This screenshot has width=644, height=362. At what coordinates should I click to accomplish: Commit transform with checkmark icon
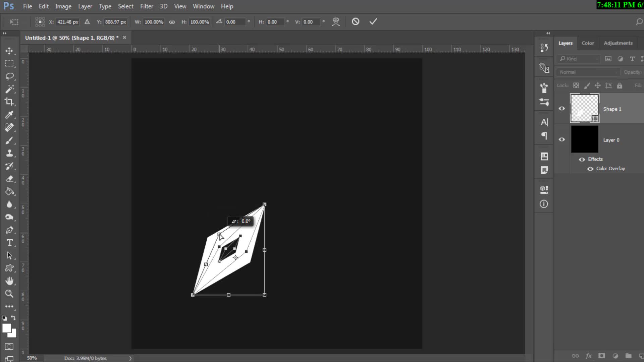tap(373, 22)
